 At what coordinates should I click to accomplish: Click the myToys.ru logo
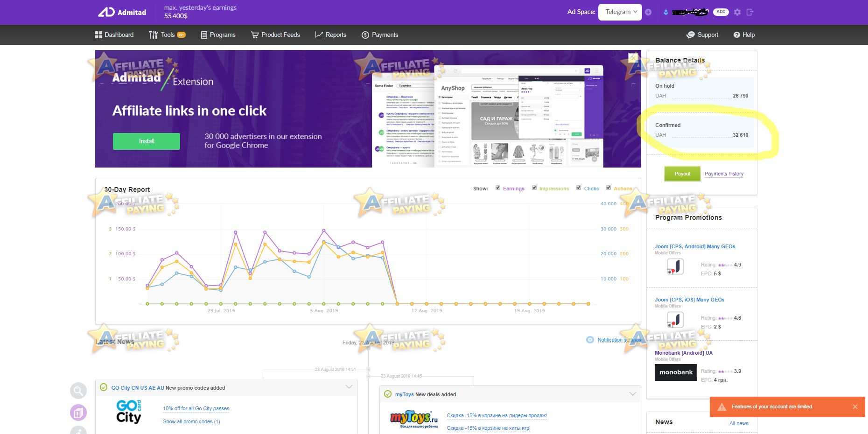(414, 419)
